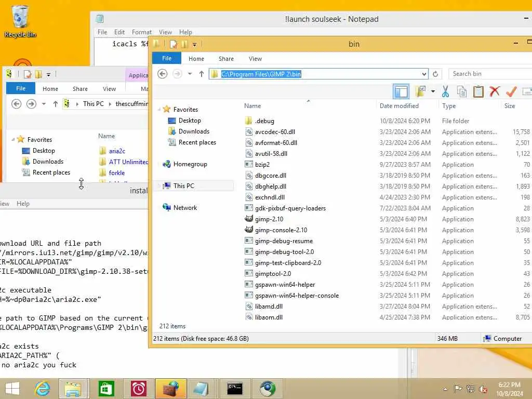Refresh the bin folder view
Screen dimensions: 532x399
click(x=436, y=74)
